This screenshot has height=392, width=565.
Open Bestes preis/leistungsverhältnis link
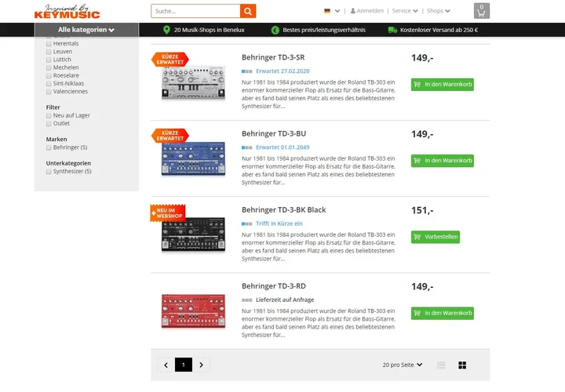point(324,30)
